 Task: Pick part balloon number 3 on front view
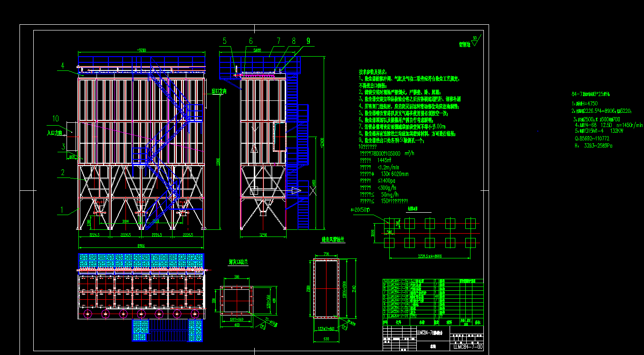pyautogui.click(x=62, y=147)
